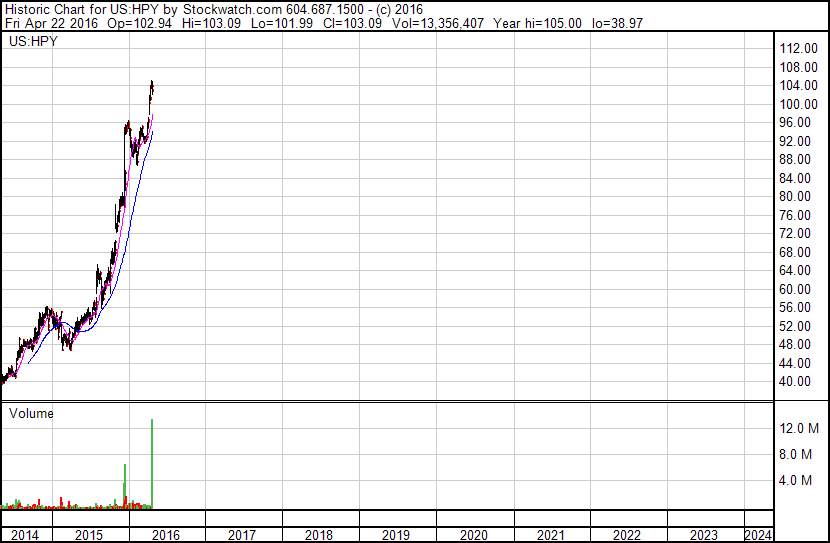Click the 12.0 M volume axis value
Viewport: 830px width, 543px height.
(x=799, y=428)
